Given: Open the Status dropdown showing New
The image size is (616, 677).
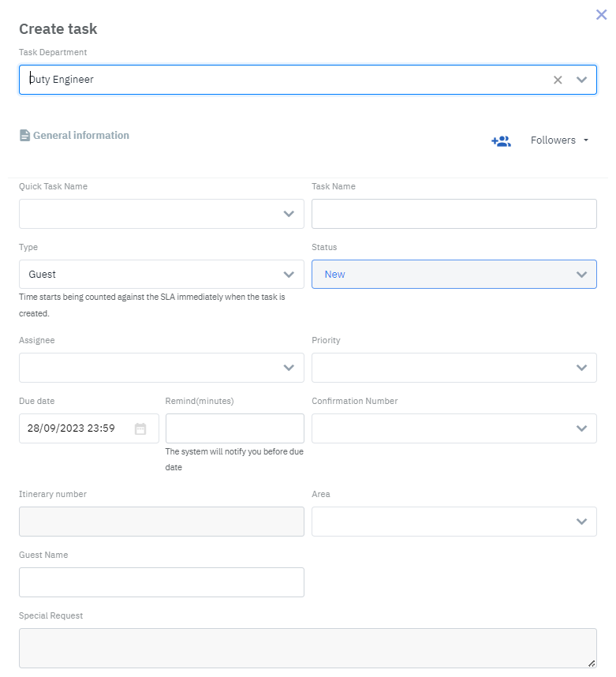Looking at the screenshot, I should tap(454, 275).
